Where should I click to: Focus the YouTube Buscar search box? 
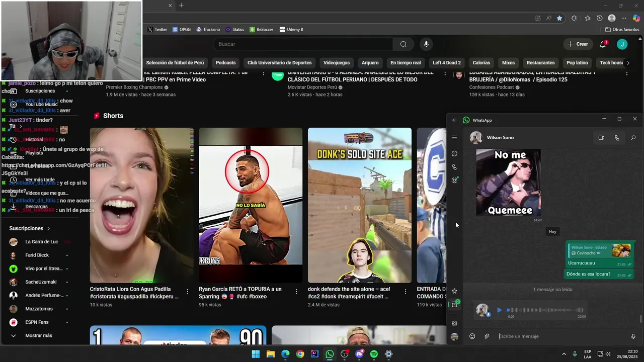point(303,44)
